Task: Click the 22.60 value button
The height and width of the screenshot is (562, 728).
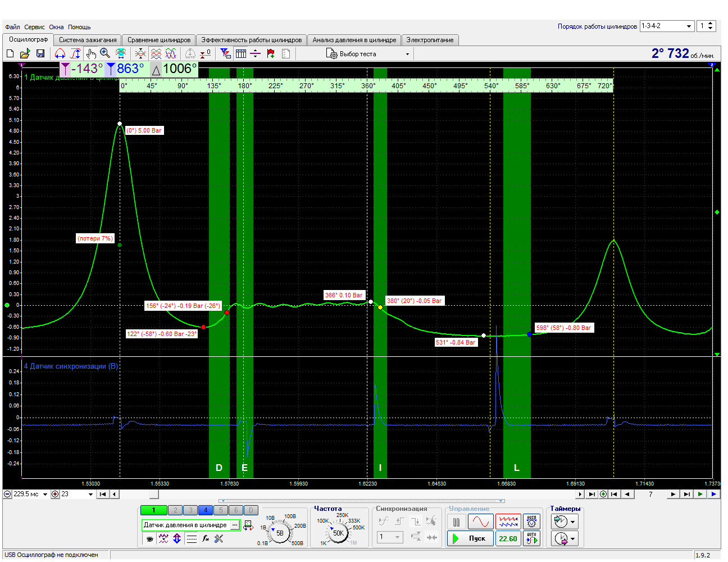Action: [508, 538]
